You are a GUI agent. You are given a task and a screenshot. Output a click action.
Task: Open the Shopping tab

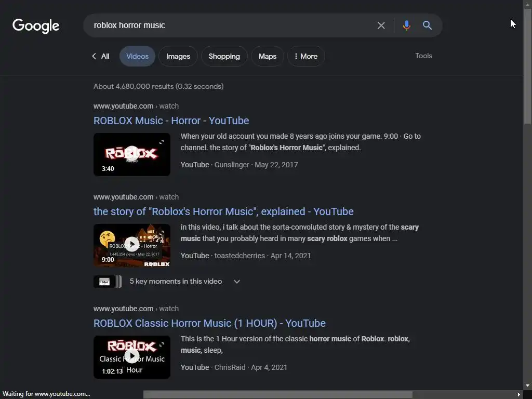click(x=224, y=56)
